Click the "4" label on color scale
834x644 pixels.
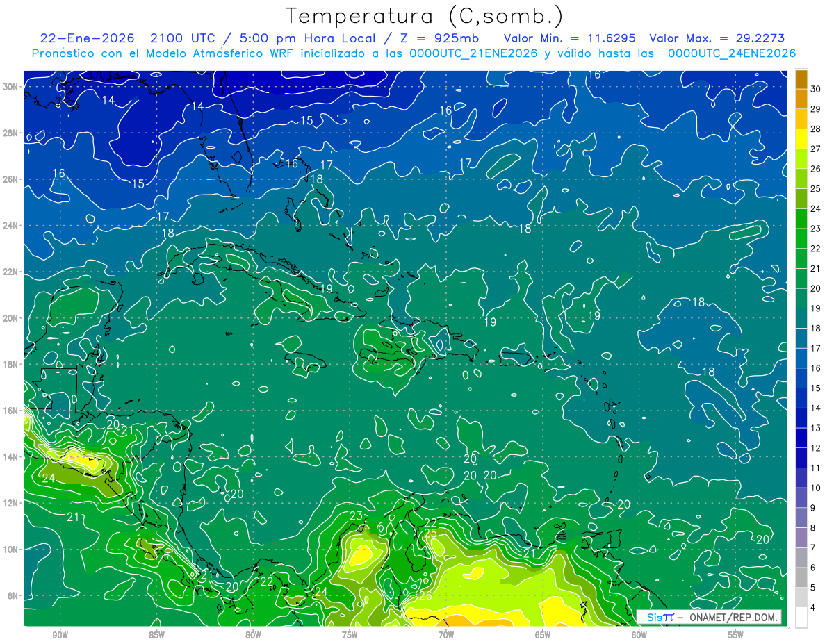coord(813,608)
